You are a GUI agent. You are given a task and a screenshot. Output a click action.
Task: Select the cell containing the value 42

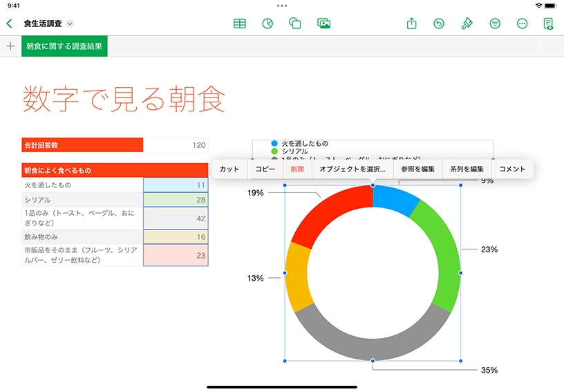176,218
